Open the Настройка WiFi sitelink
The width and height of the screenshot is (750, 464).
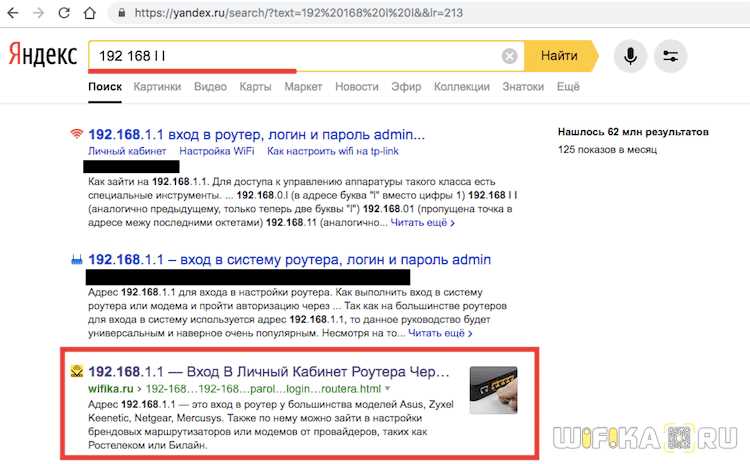[x=217, y=151]
